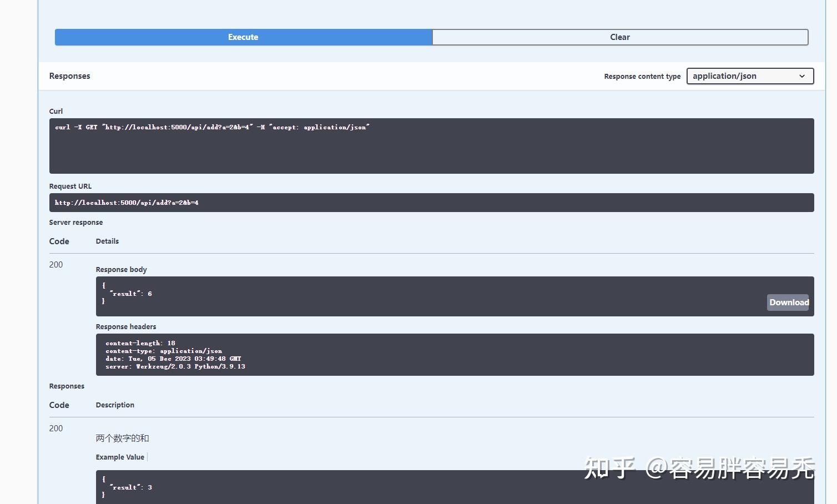Viewport: 837px width, 504px height.
Task: Click the Responses section header
Action: [x=69, y=76]
